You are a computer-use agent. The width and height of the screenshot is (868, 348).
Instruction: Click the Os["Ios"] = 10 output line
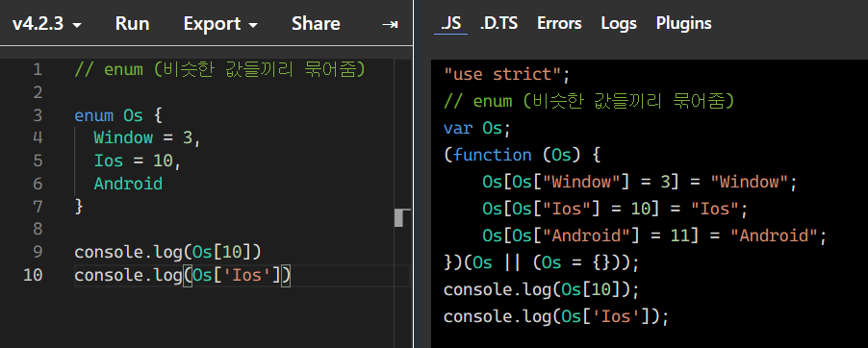point(616,210)
